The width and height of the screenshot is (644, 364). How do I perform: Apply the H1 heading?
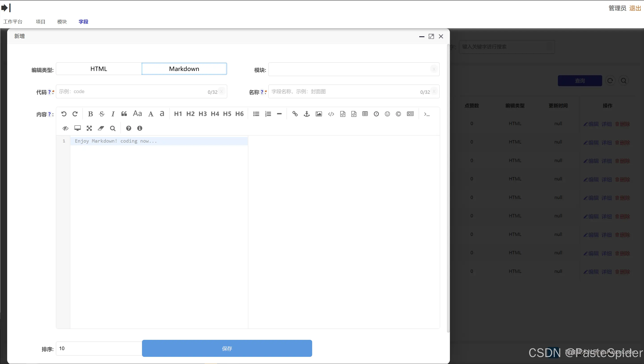[178, 114]
